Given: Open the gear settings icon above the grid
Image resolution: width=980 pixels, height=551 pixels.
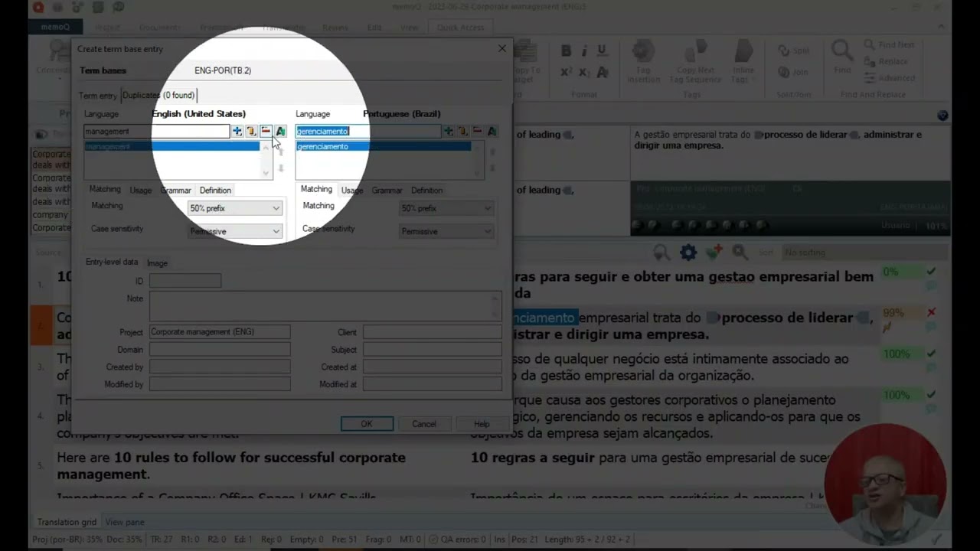Looking at the screenshot, I should pos(688,252).
